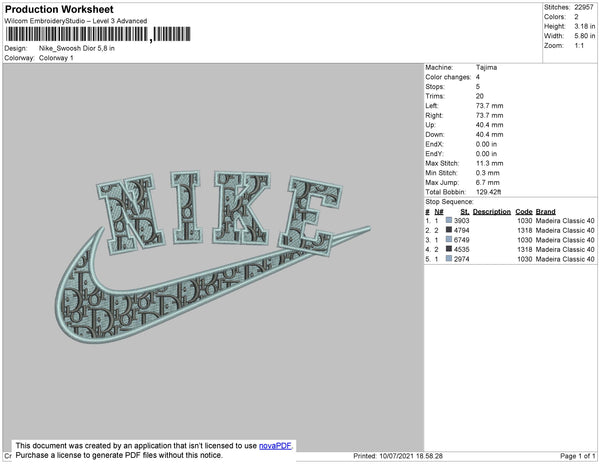
Task: Click stitch count '4794' in stop row 2
Action: (461, 230)
